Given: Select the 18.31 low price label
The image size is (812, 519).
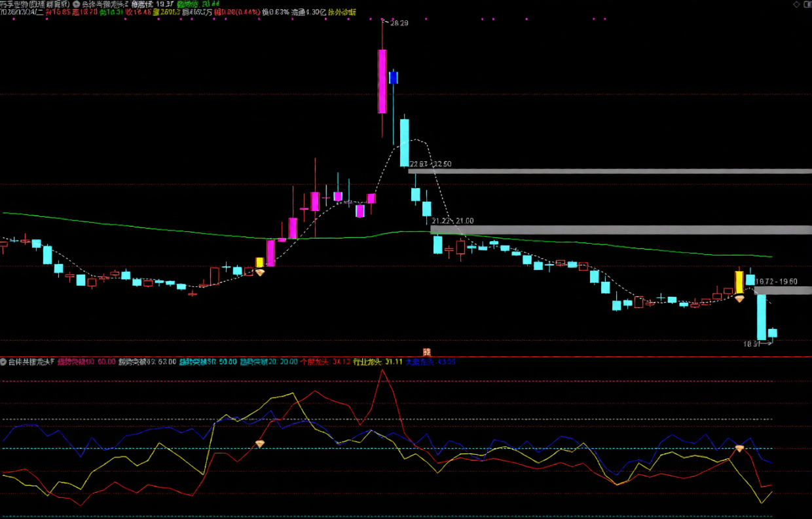Looking at the screenshot, I should 751,343.
